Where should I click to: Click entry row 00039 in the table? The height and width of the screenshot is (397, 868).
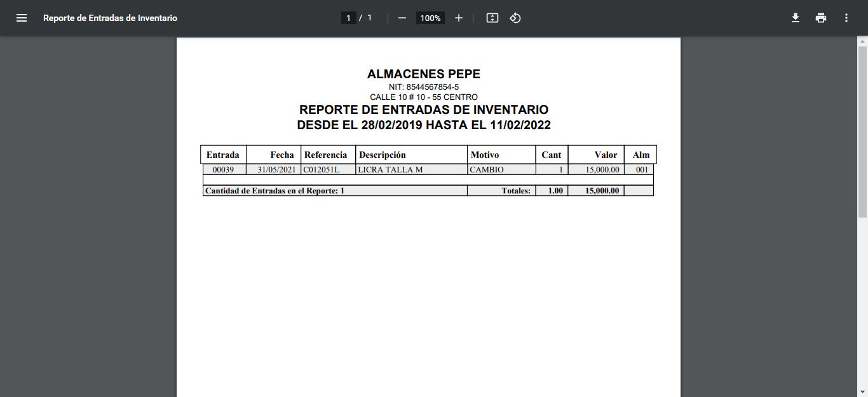[222, 169]
